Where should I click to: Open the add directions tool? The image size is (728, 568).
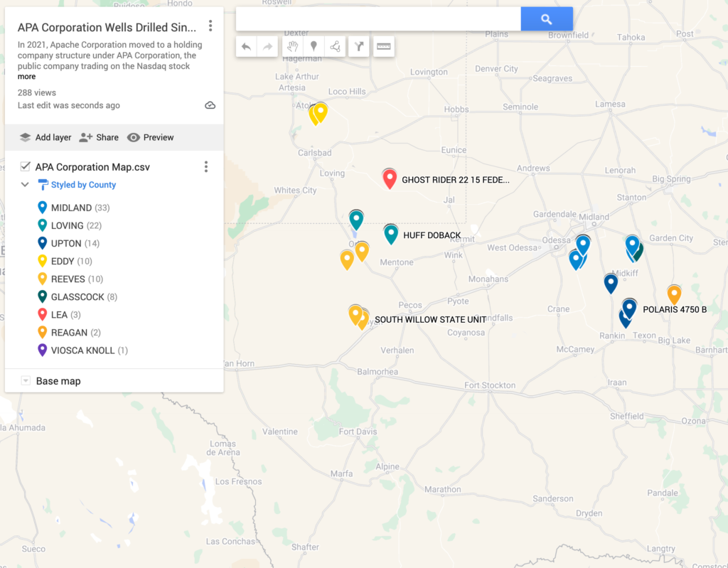click(359, 46)
